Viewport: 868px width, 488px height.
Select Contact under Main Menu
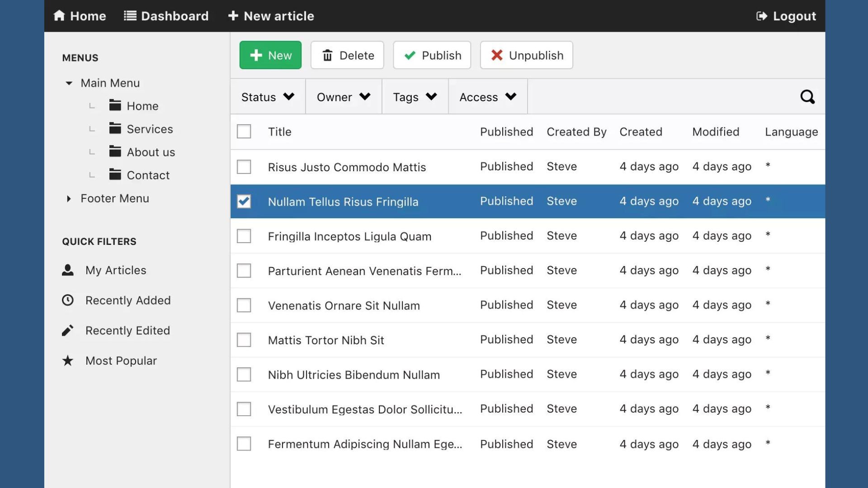148,175
